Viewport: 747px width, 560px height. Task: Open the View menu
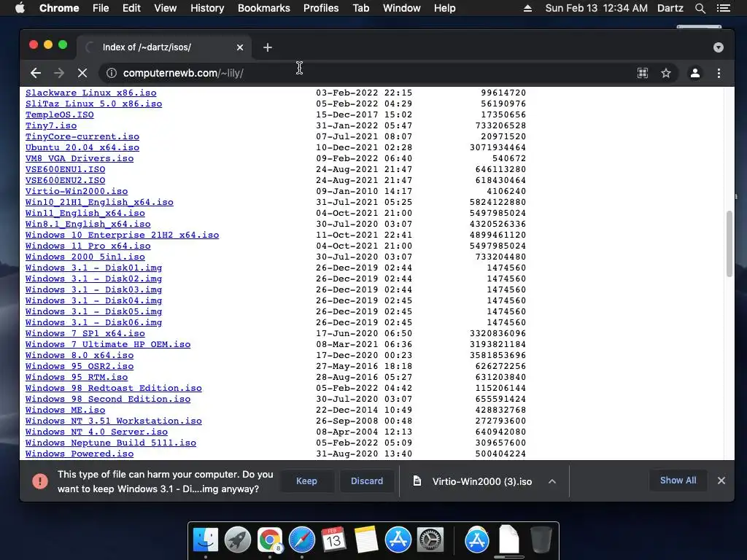(166, 8)
